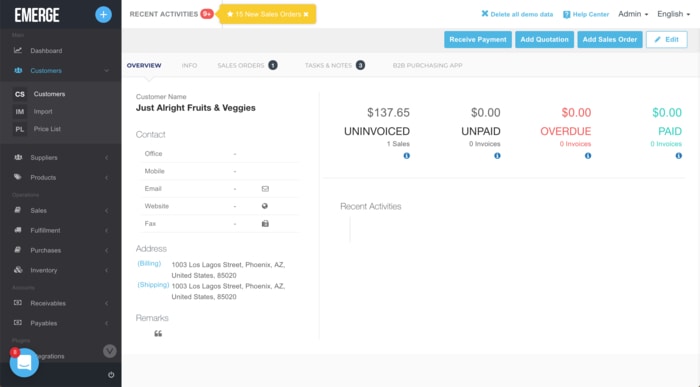Click the 15 New Sales Orders banner
The image size is (700, 387).
(267, 14)
